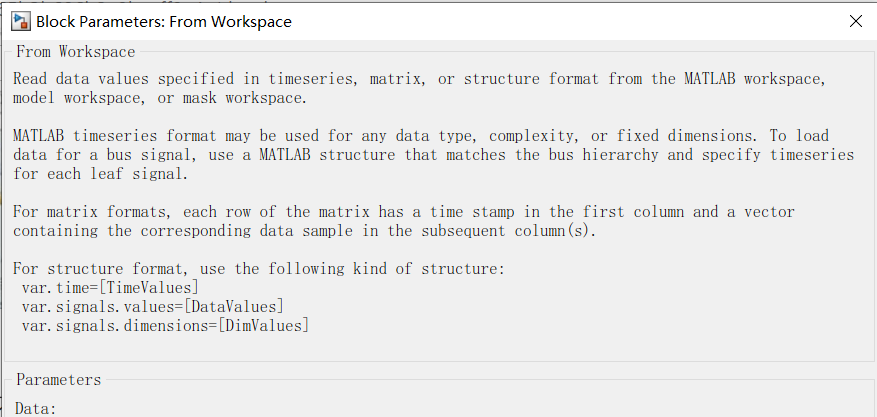Click the Simulink icon in the title bar
Viewport: 877px width, 417px height.
tap(19, 21)
